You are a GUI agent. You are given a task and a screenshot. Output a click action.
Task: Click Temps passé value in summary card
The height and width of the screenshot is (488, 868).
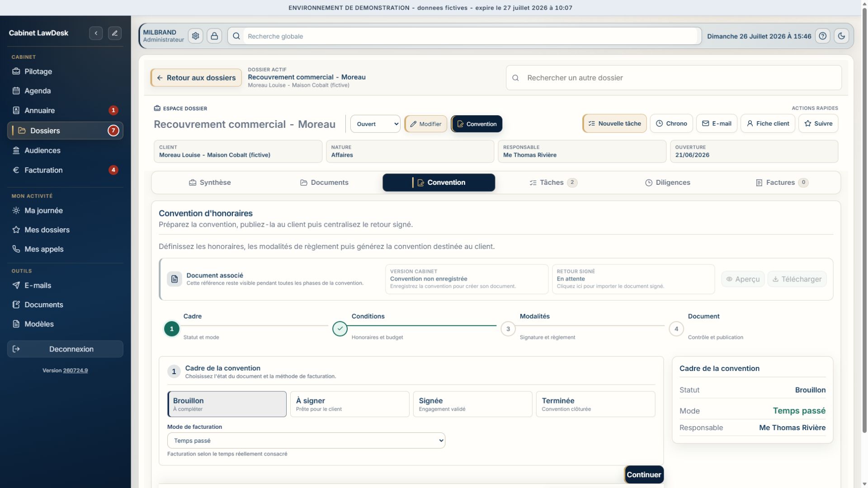click(799, 411)
